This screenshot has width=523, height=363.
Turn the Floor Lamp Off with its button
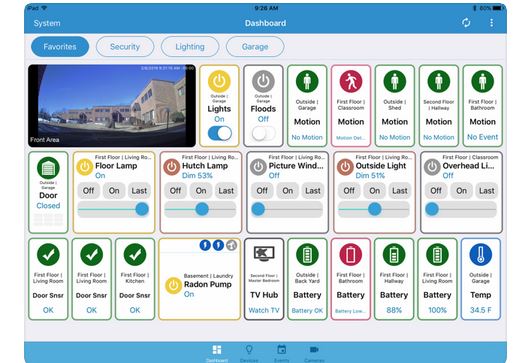click(x=88, y=191)
